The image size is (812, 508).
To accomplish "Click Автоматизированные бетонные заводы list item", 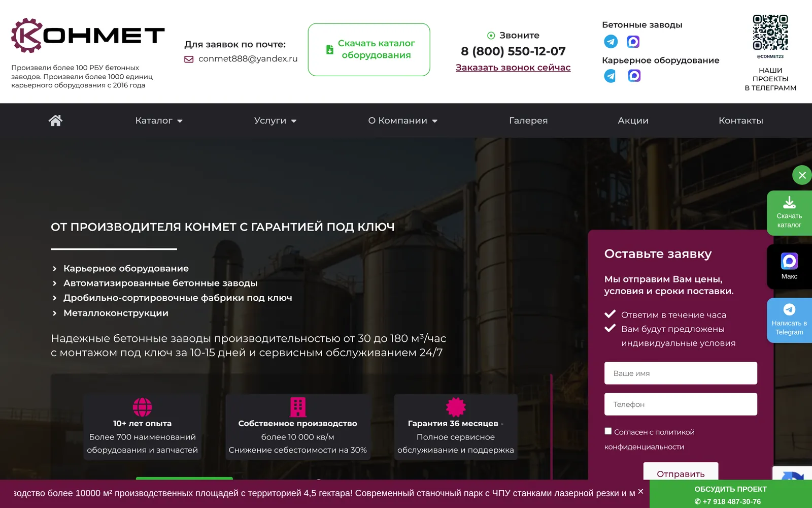I will coord(160,283).
